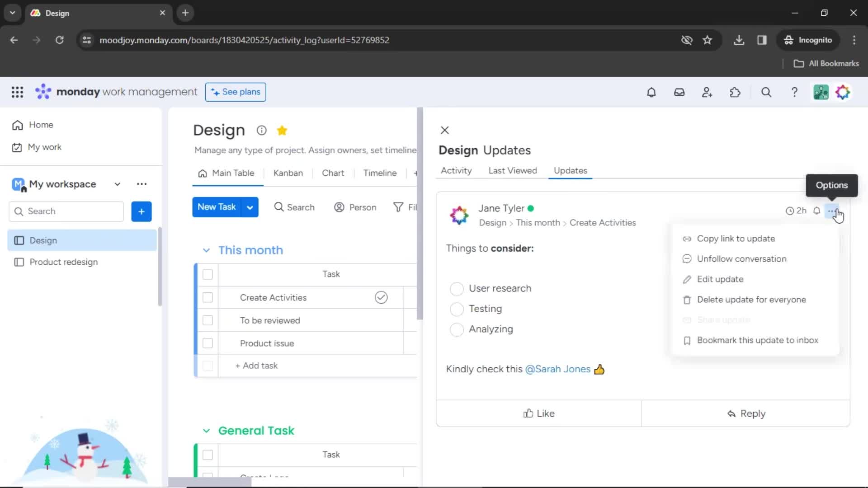Click the browser address bar URL
The height and width of the screenshot is (488, 868).
click(244, 40)
